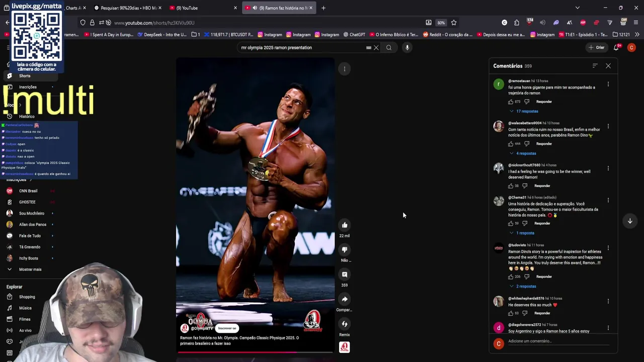This screenshot has height=362, width=644.
Task: Expand the '1 resposta' thread
Action: 522,233
